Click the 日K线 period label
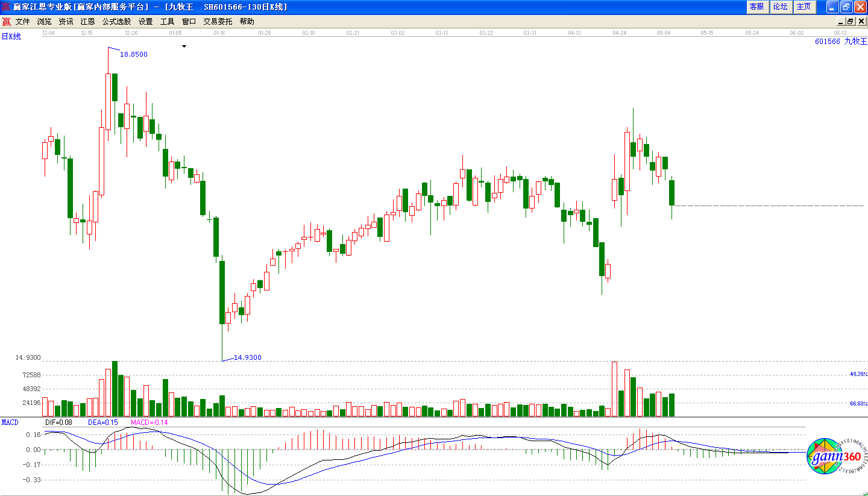 [x=11, y=36]
